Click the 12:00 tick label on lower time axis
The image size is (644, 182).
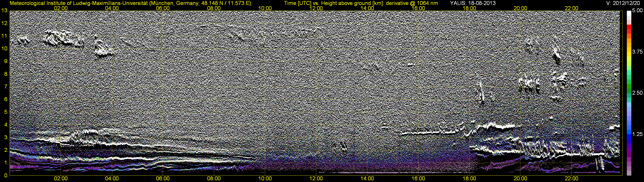(x=316, y=179)
